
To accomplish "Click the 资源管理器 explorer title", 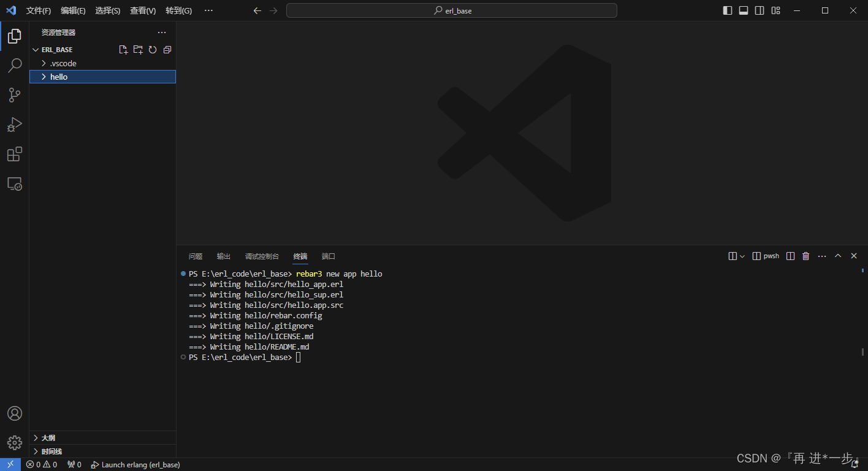I will [x=59, y=33].
